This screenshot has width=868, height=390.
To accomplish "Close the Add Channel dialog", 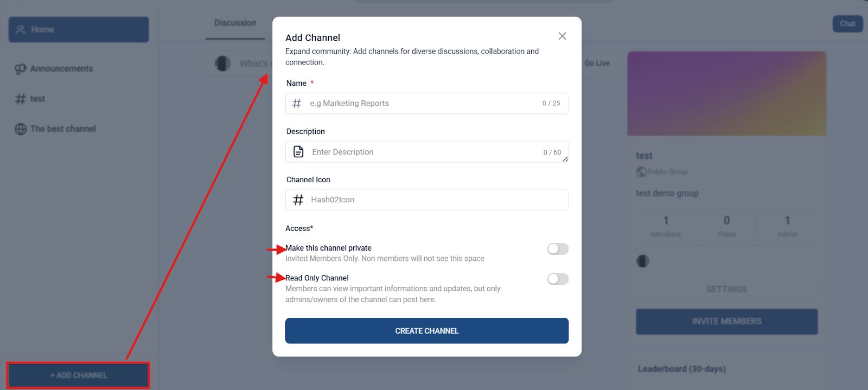I will (x=562, y=36).
